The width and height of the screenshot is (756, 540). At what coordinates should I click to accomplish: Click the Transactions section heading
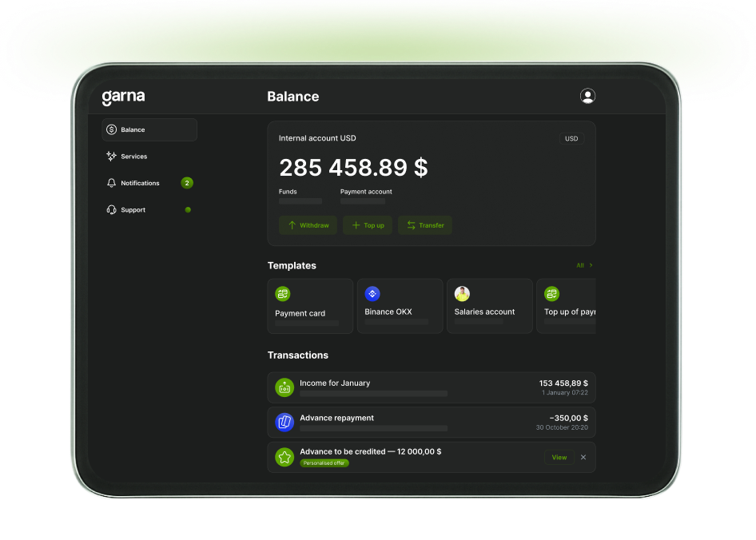tap(297, 355)
